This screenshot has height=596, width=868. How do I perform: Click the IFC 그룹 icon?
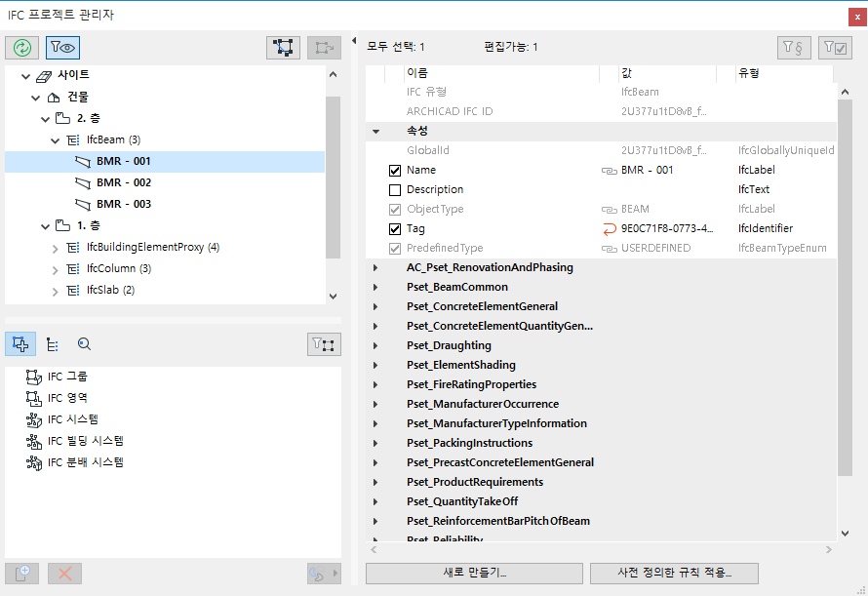pyautogui.click(x=34, y=377)
